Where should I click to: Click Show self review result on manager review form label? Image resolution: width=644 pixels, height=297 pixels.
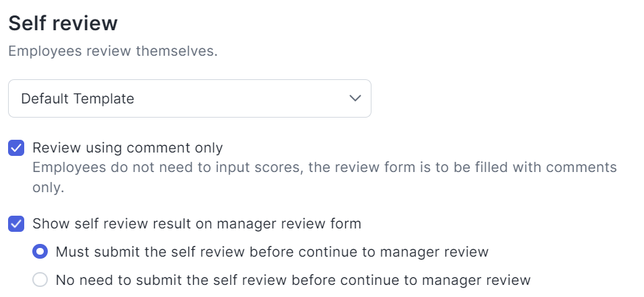196,224
